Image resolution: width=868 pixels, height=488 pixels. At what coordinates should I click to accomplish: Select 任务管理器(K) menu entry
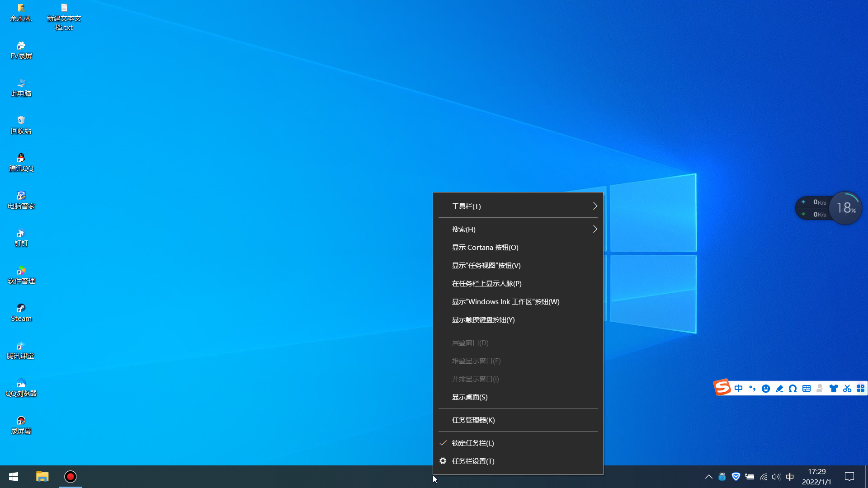point(473,420)
